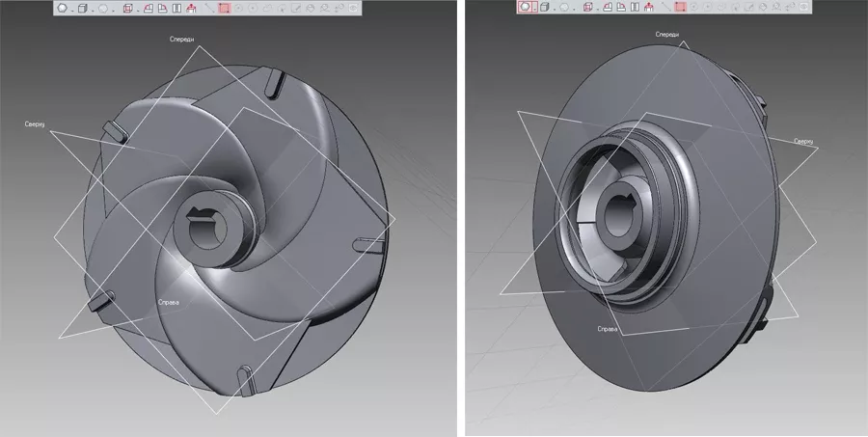Select the solid cube view icon in right toolbar
868x437 pixels.
(x=544, y=8)
